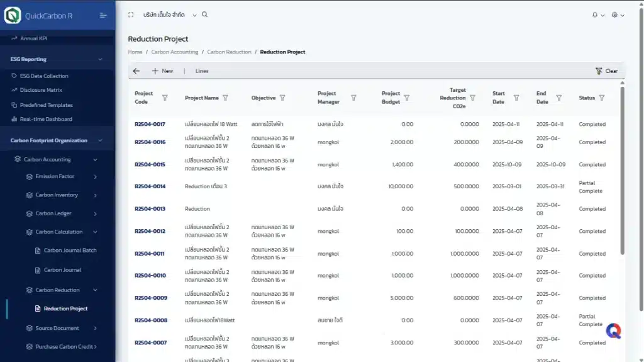Collapse the ESG Reporting section

100,59
